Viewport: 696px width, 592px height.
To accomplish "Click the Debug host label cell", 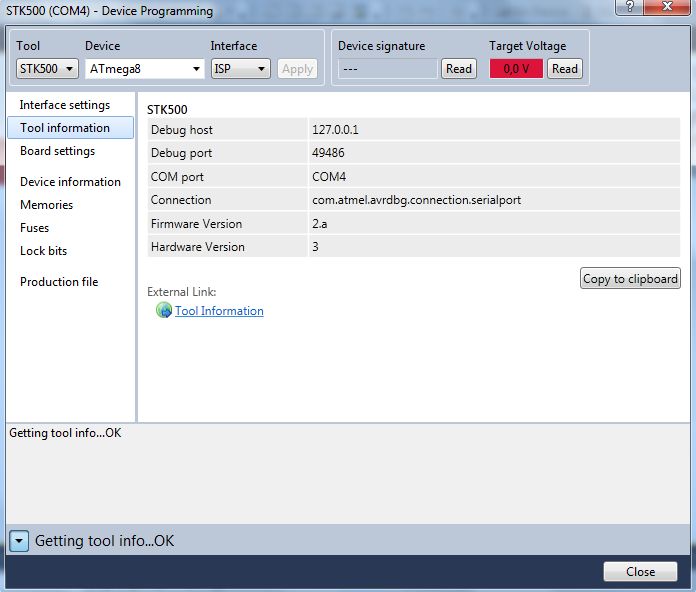I will (227, 130).
